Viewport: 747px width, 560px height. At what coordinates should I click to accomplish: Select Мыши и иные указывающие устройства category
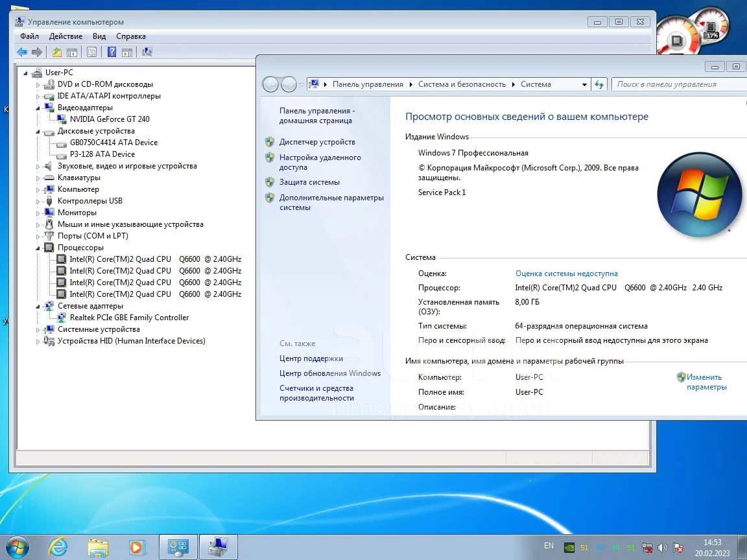click(130, 224)
